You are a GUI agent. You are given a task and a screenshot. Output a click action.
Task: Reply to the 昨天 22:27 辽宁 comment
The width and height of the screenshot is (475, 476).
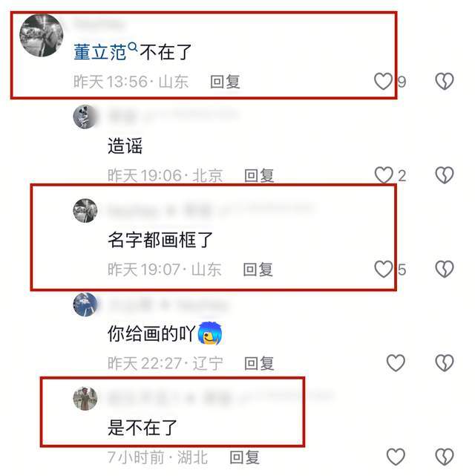tap(259, 363)
